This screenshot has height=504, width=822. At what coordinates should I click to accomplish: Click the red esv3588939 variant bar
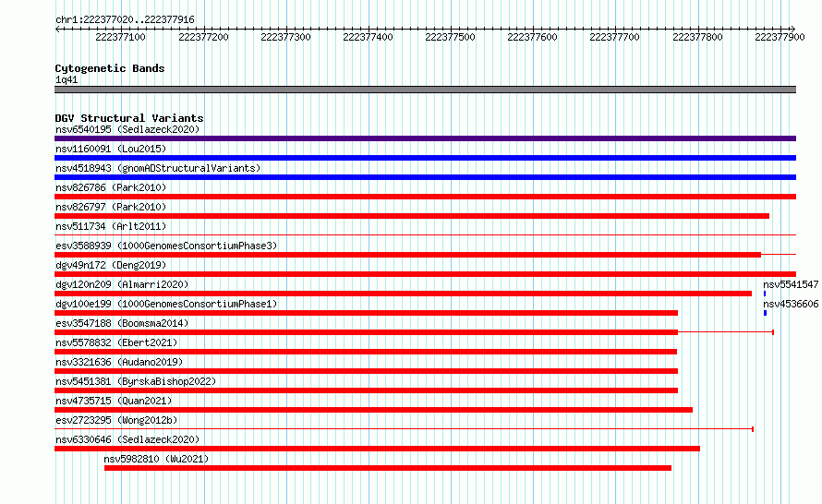[x=408, y=255]
